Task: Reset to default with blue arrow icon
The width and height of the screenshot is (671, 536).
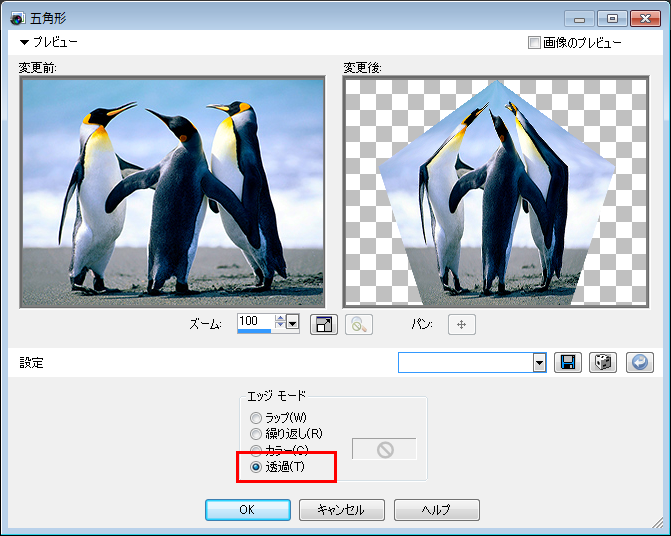Action: tap(640, 363)
